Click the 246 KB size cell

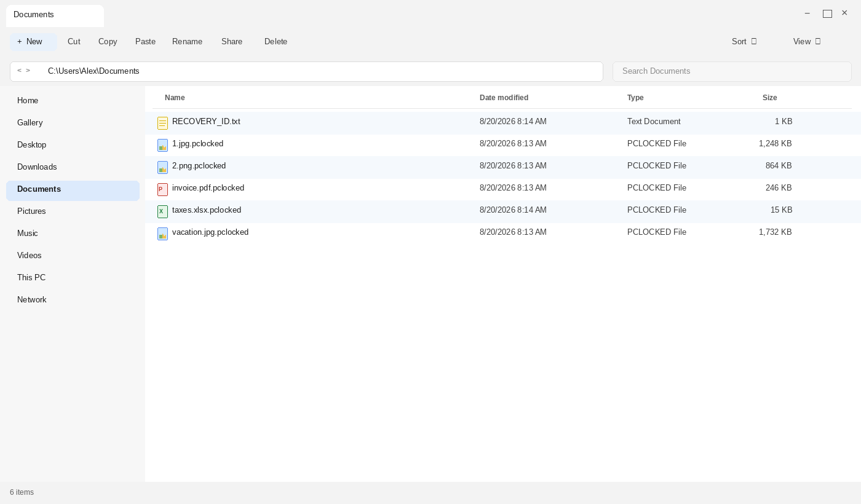click(x=779, y=188)
